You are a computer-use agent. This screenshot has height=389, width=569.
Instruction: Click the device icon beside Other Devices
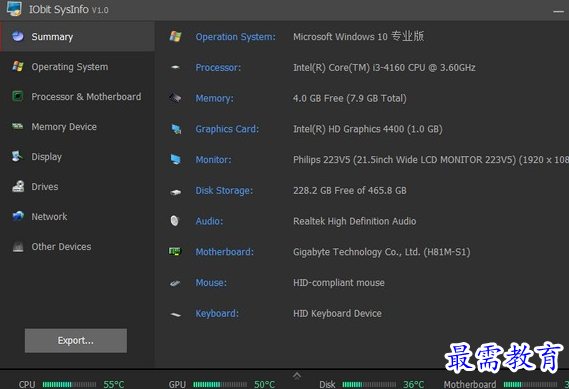[18, 247]
